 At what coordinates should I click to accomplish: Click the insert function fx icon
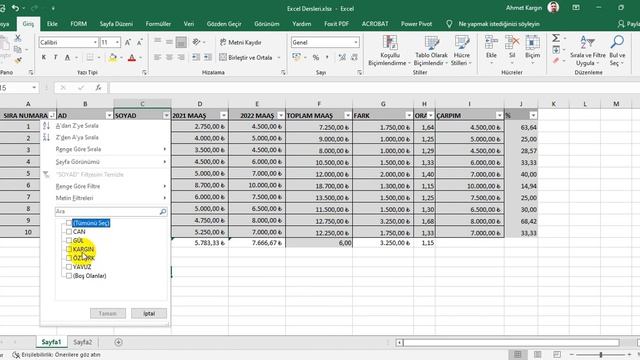click(98, 87)
